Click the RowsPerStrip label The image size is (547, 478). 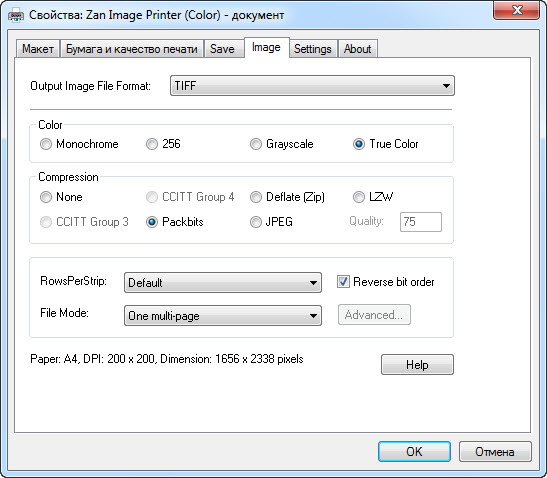click(74, 281)
